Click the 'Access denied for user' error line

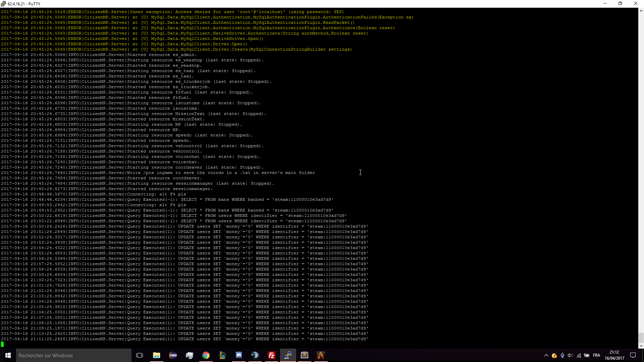[172, 12]
